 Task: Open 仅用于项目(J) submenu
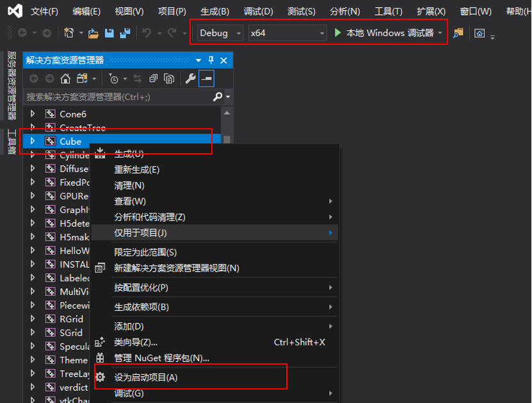214,233
